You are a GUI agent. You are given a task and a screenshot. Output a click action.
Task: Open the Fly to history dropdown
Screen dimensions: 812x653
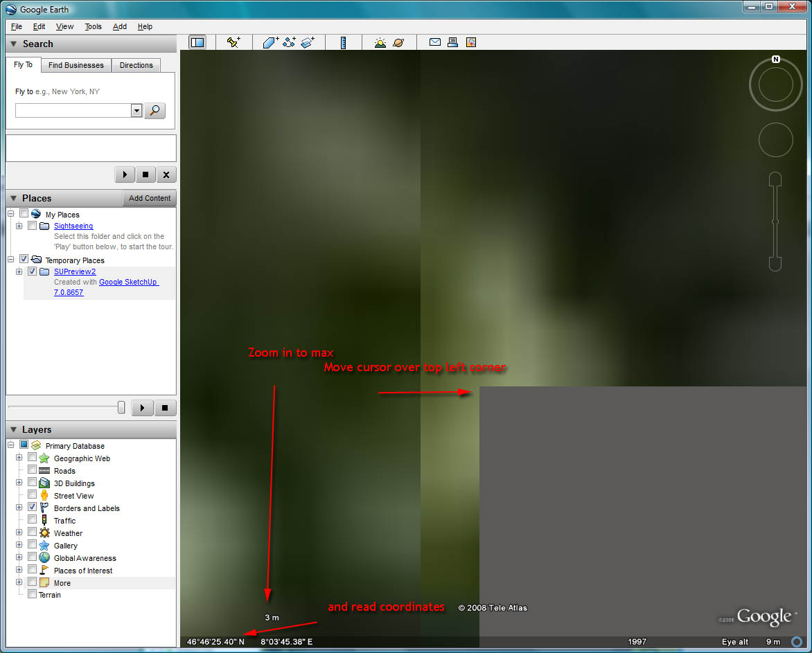point(136,110)
